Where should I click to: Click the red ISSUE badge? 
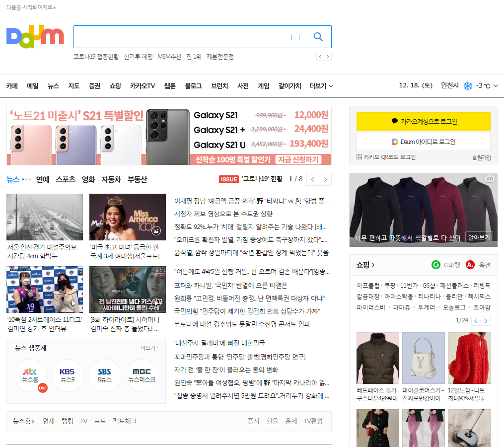tap(229, 179)
